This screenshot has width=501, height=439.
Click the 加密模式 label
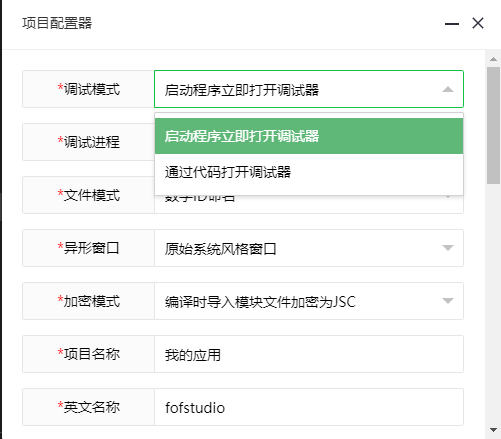pos(89,301)
